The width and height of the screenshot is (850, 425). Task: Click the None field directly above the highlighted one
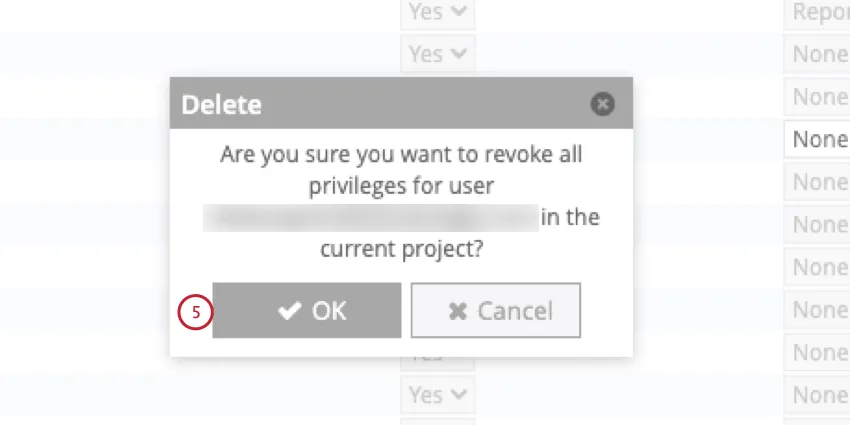(x=818, y=97)
